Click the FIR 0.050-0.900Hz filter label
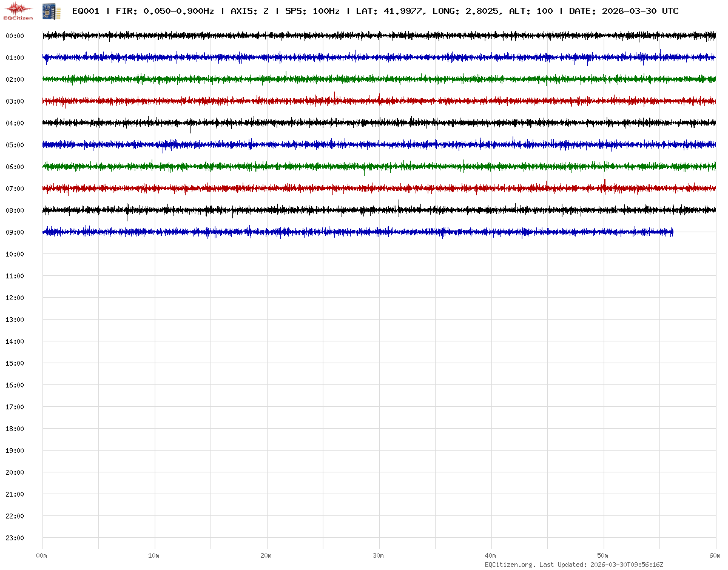The width and height of the screenshot is (728, 570). [164, 11]
